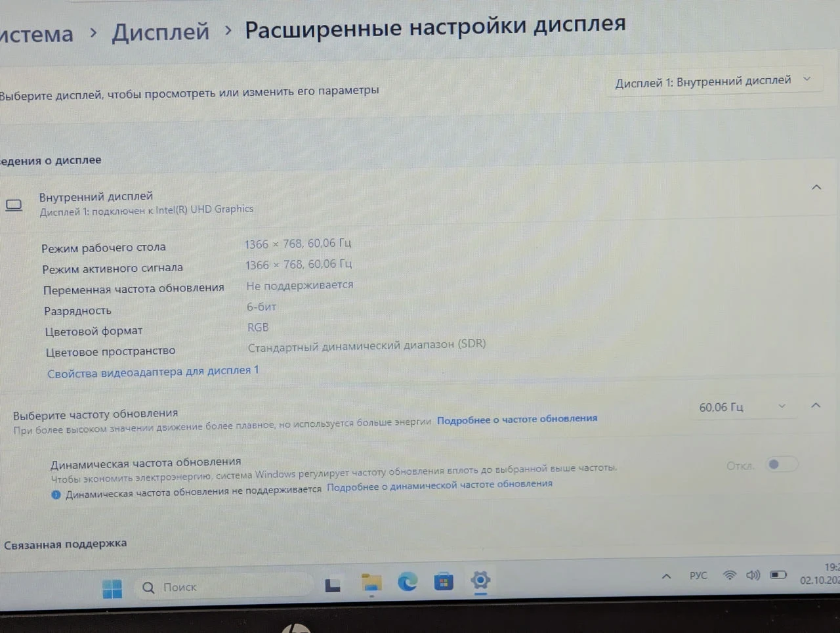Click the Переменная частота обновления label

134,289
